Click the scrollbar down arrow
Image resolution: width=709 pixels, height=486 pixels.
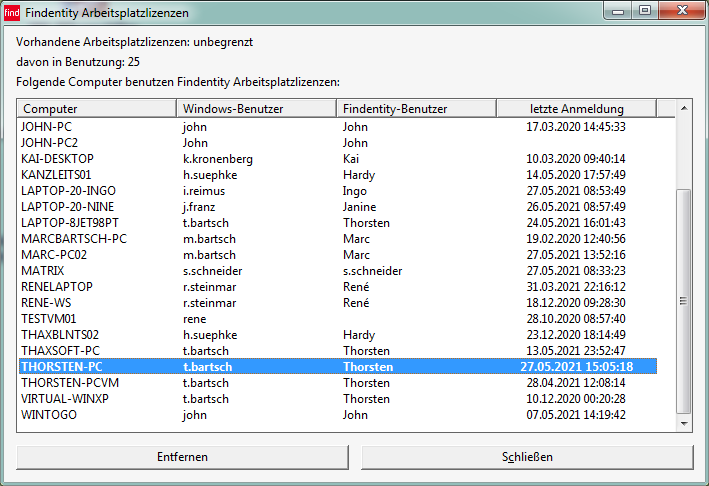(684, 424)
